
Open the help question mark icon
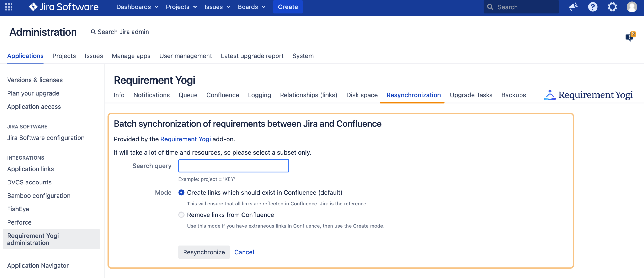(x=593, y=7)
